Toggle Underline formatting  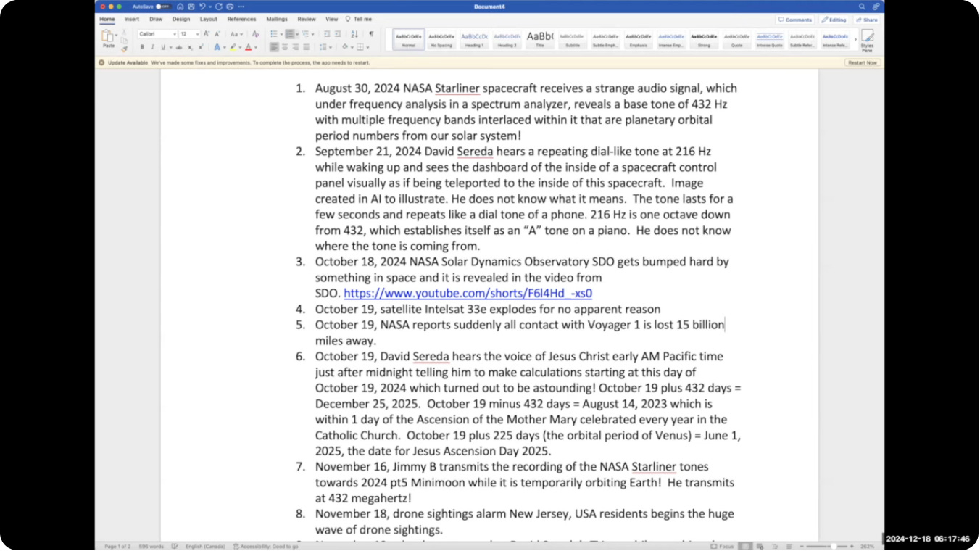163,47
